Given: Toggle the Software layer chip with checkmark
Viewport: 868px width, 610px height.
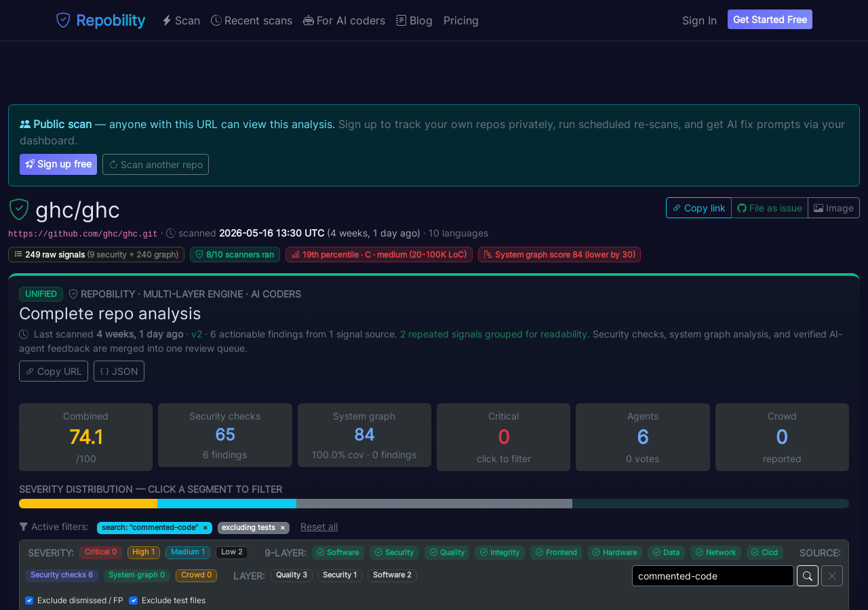Looking at the screenshot, I should pos(338,552).
